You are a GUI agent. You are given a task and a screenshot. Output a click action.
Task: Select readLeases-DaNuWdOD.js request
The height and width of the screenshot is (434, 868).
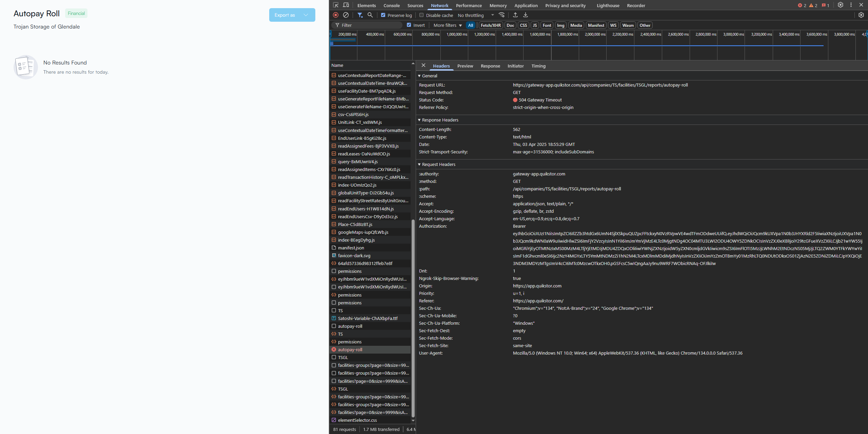pos(370,154)
